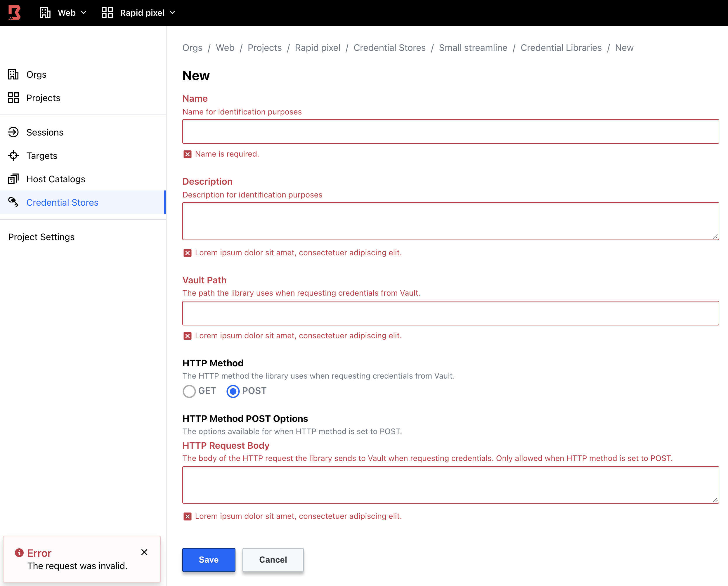Click the Targets crosshair icon
728x586 pixels.
(13, 156)
